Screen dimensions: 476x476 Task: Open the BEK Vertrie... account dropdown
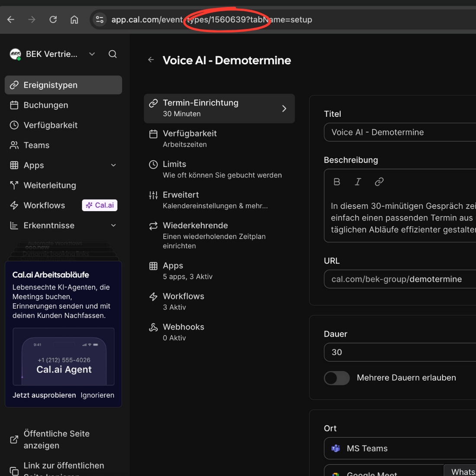pyautogui.click(x=92, y=54)
